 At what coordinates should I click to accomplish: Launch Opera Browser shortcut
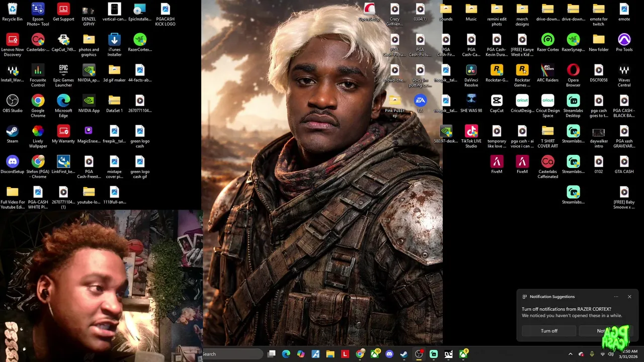(573, 76)
